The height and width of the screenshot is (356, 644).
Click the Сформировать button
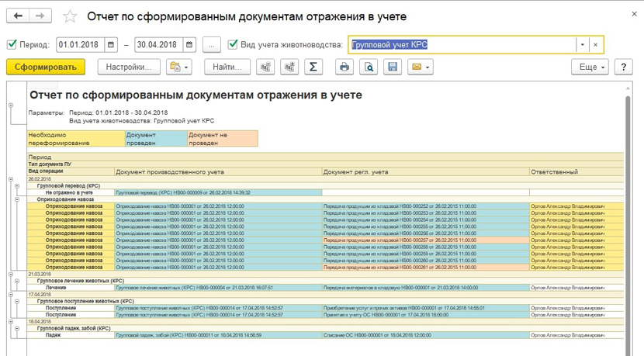click(45, 67)
